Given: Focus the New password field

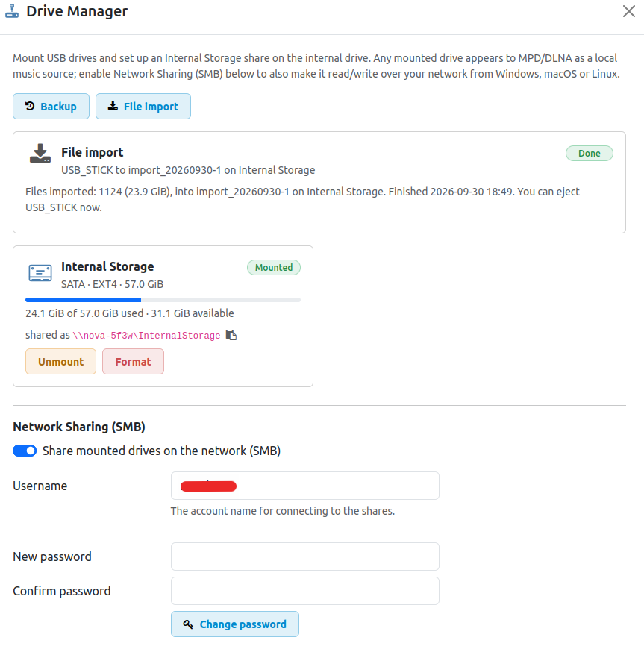Looking at the screenshot, I should [x=305, y=556].
